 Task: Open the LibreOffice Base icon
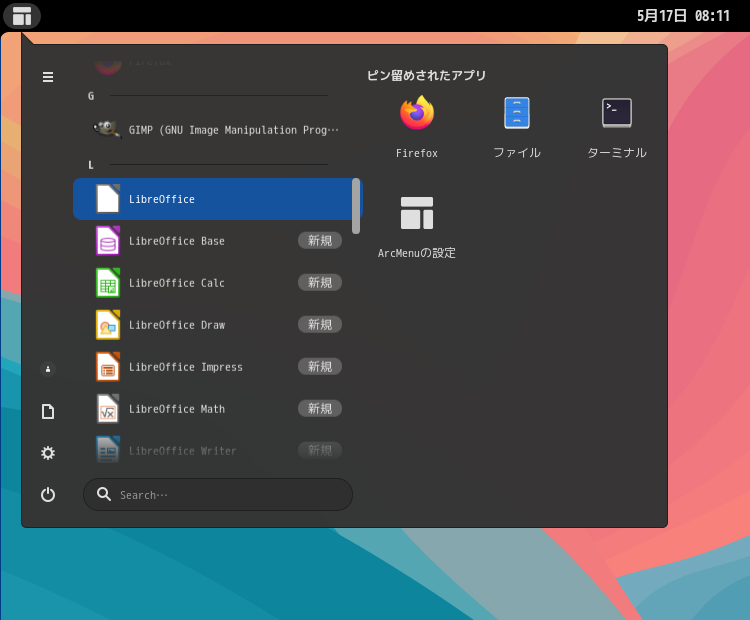[x=108, y=241]
